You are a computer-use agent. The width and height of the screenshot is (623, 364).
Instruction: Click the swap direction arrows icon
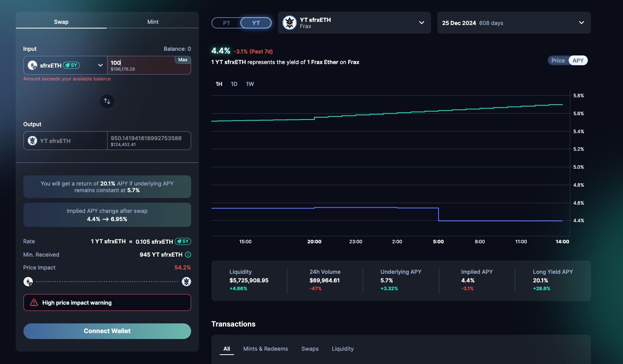(107, 101)
